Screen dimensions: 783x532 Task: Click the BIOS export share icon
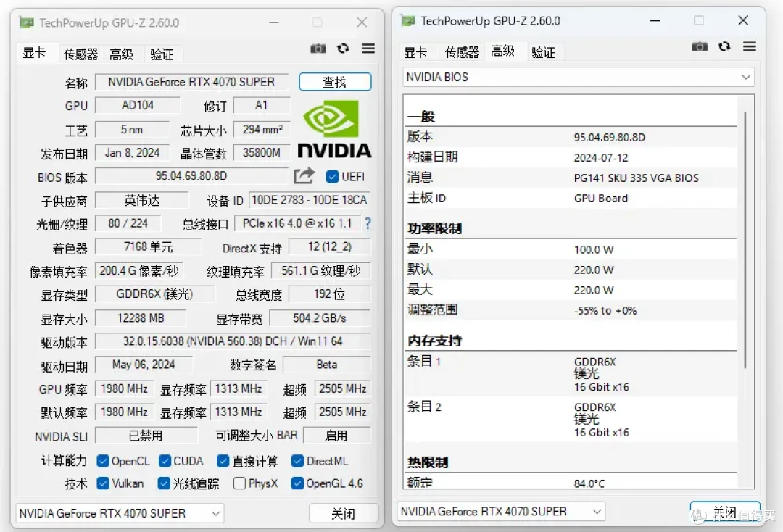point(304,175)
